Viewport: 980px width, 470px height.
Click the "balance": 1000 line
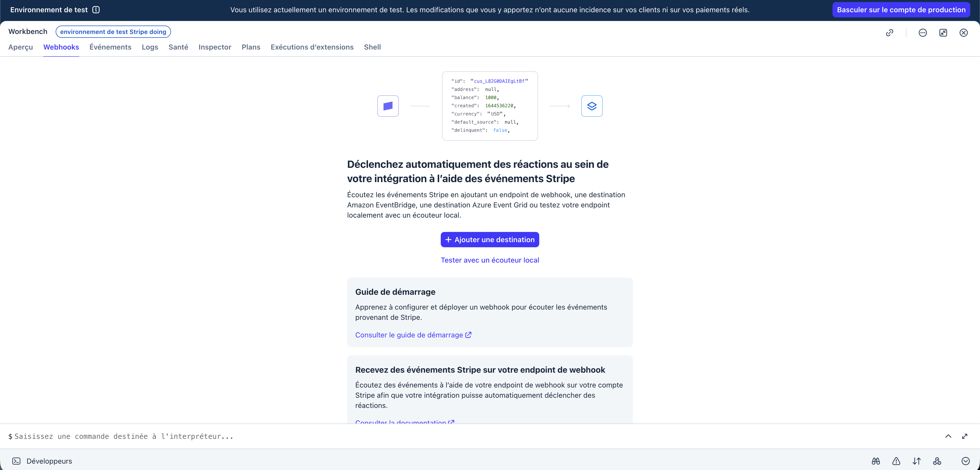tap(475, 98)
